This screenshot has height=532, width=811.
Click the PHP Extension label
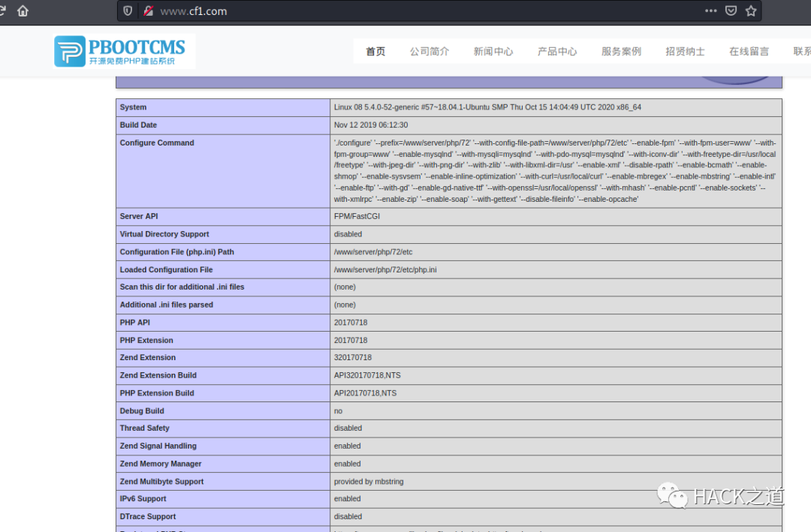(146, 340)
